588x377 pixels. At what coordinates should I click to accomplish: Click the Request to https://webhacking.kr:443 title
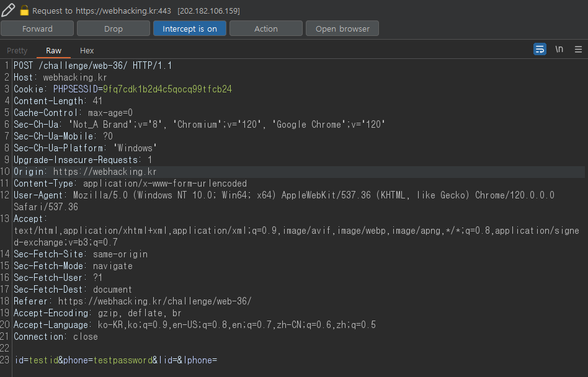(x=102, y=11)
